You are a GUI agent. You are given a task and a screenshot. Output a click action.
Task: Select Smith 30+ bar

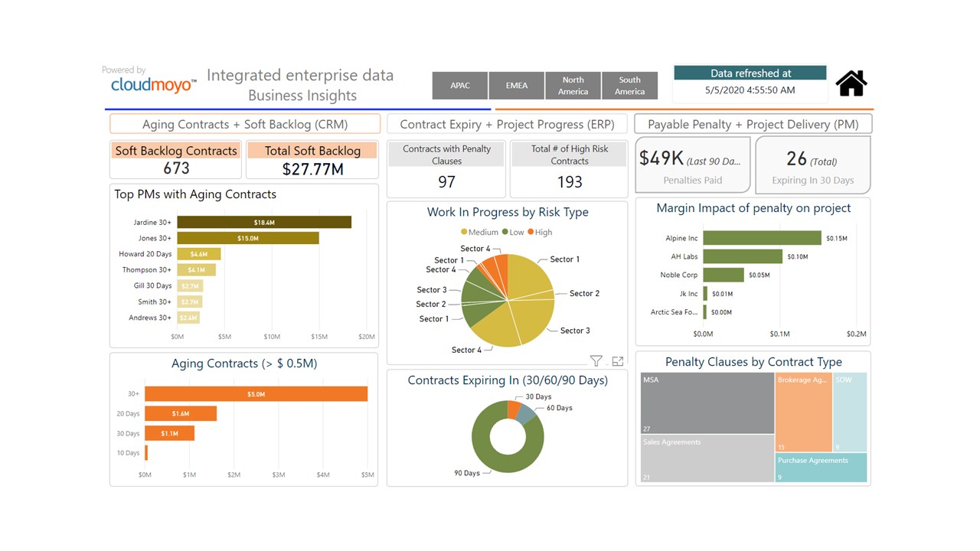190,302
